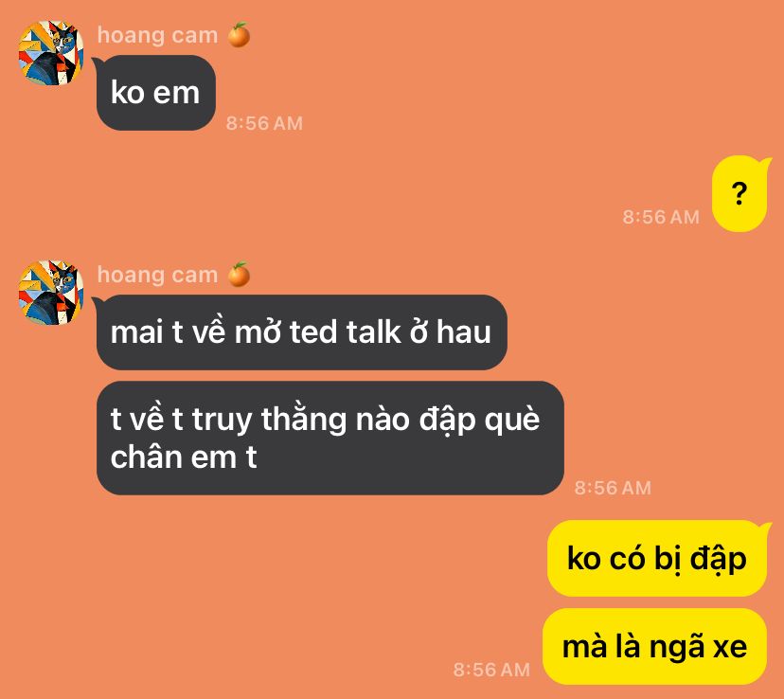Screen dimensions: 784x699
Task: Select the yellow '?' message bubble
Action: click(739, 193)
